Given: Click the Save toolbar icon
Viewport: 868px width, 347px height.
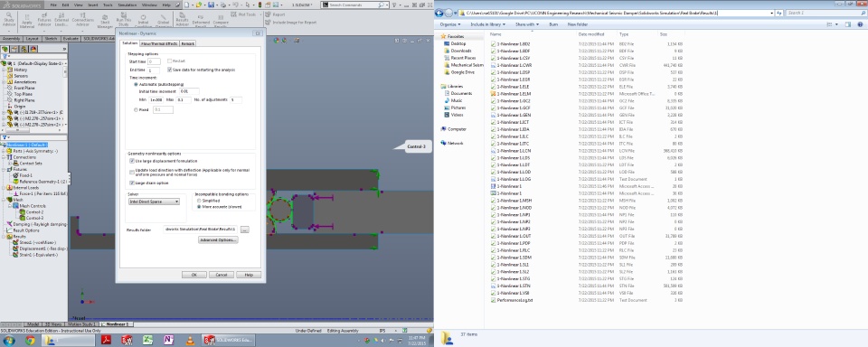Looking at the screenshot, I should [x=211, y=5].
